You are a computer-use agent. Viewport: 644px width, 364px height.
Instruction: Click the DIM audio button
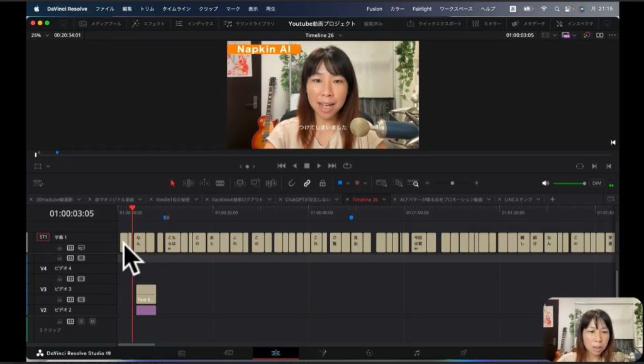tap(597, 183)
